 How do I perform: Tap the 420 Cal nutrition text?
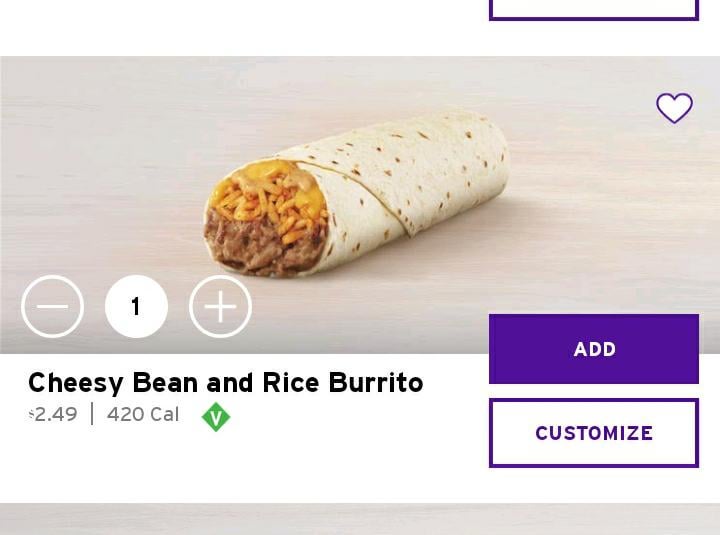click(x=143, y=415)
